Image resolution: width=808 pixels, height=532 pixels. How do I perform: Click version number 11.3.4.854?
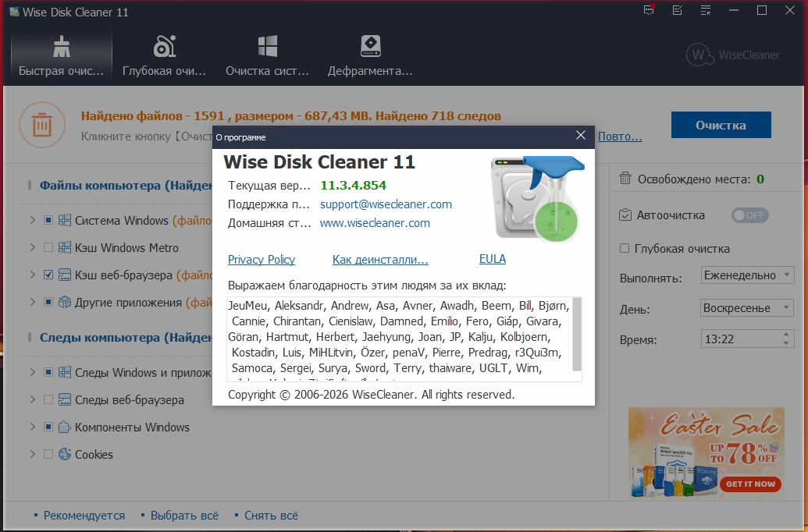[x=354, y=186]
